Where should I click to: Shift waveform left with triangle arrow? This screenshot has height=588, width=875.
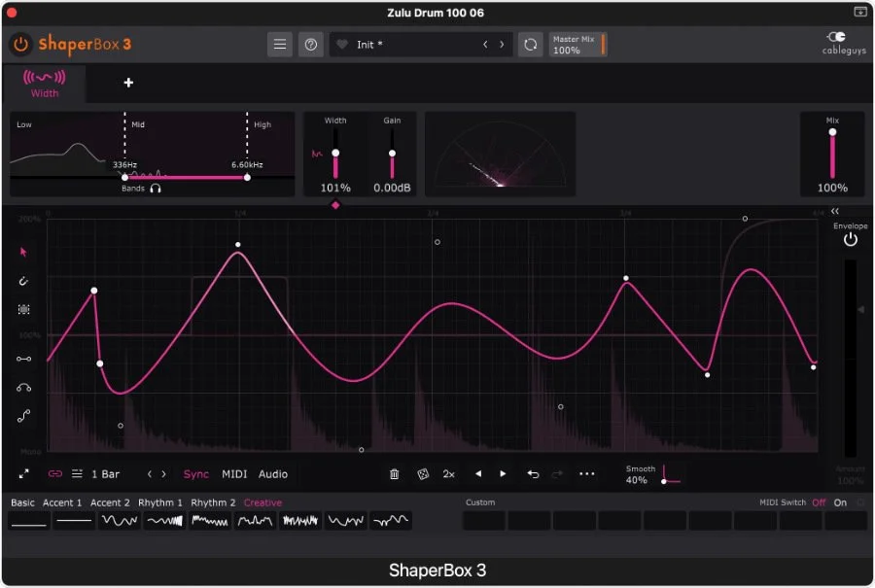(x=478, y=473)
